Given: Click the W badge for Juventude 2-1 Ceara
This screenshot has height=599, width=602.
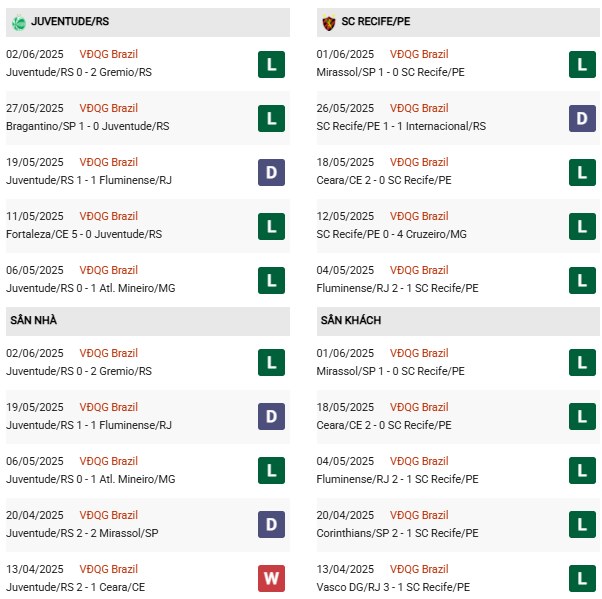Looking at the screenshot, I should coord(270,580).
